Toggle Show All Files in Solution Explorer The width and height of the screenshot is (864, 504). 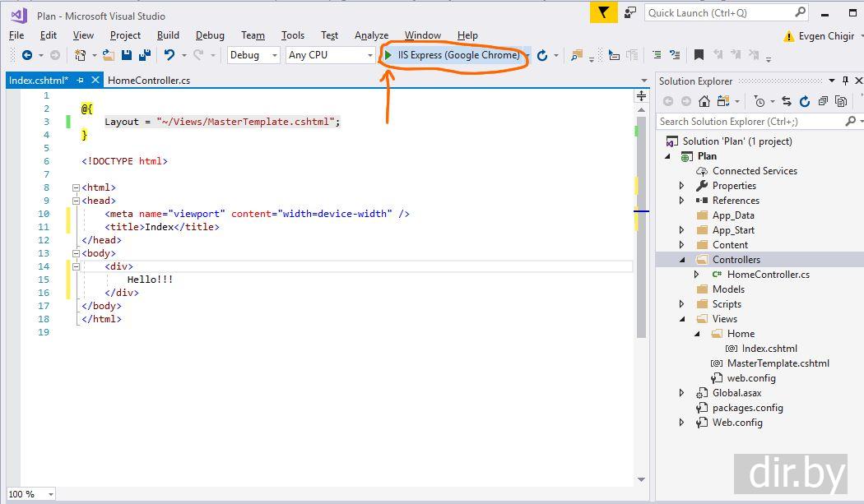point(840,101)
